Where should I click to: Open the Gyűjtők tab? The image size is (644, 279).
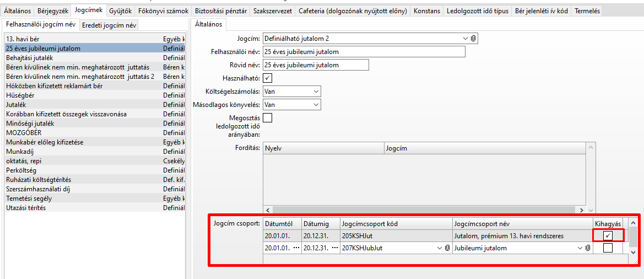(121, 11)
